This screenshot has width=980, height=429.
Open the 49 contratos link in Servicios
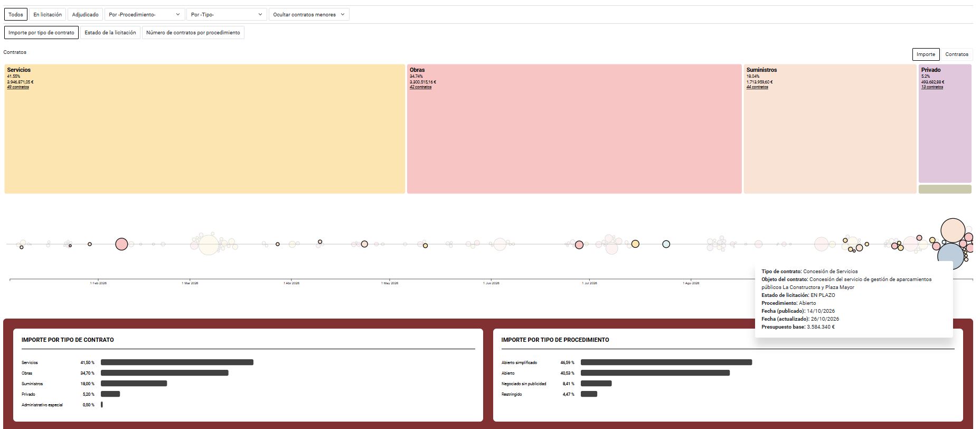[18, 87]
